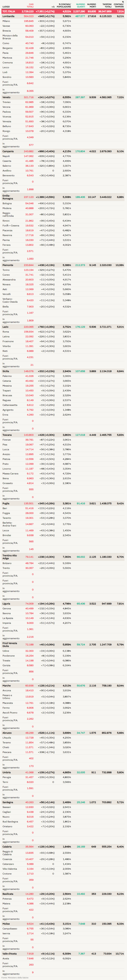Select the Milano province row
The image size is (127, 980).
point(6,21)
